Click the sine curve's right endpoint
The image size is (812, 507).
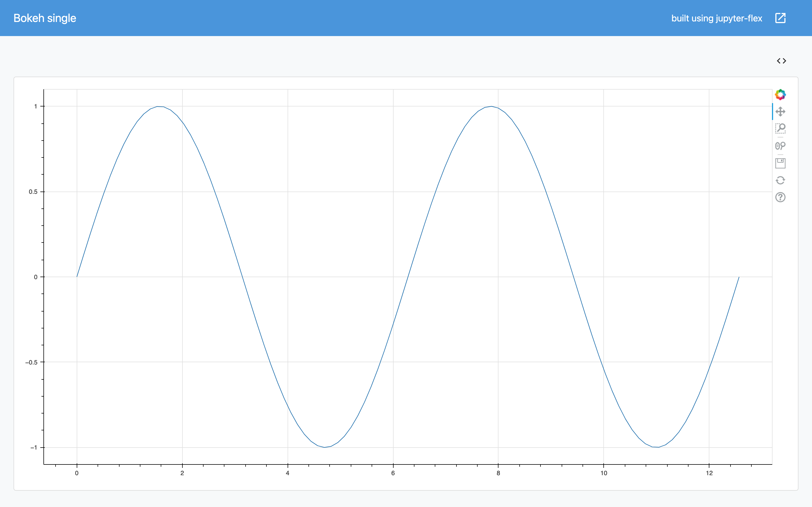[x=739, y=277]
